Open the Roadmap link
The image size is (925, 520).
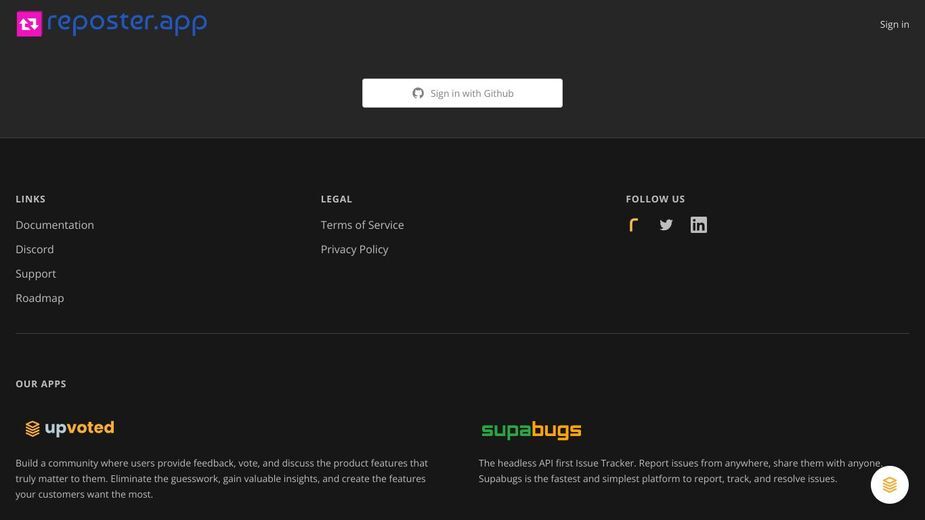pos(40,298)
